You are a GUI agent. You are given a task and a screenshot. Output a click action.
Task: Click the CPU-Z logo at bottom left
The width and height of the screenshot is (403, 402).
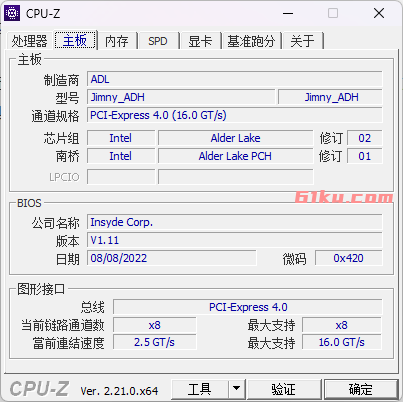click(x=39, y=389)
